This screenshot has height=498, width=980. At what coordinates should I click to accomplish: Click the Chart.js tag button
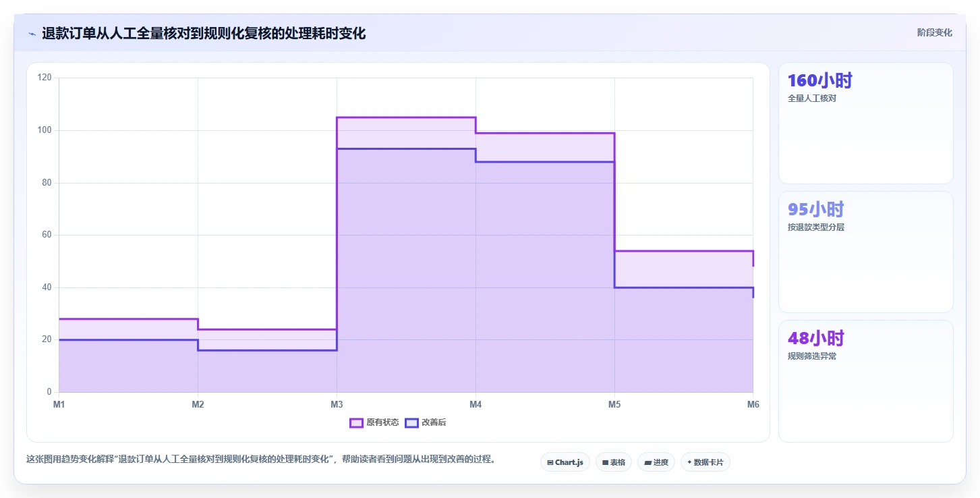[565, 462]
